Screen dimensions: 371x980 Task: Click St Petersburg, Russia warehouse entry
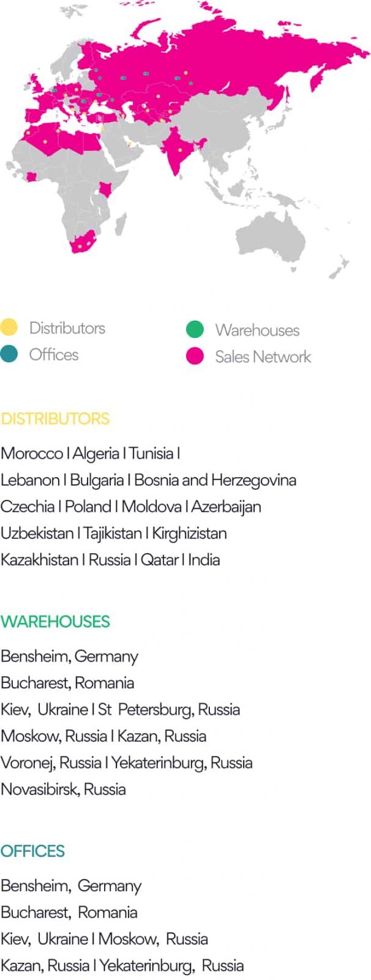[x=169, y=709]
